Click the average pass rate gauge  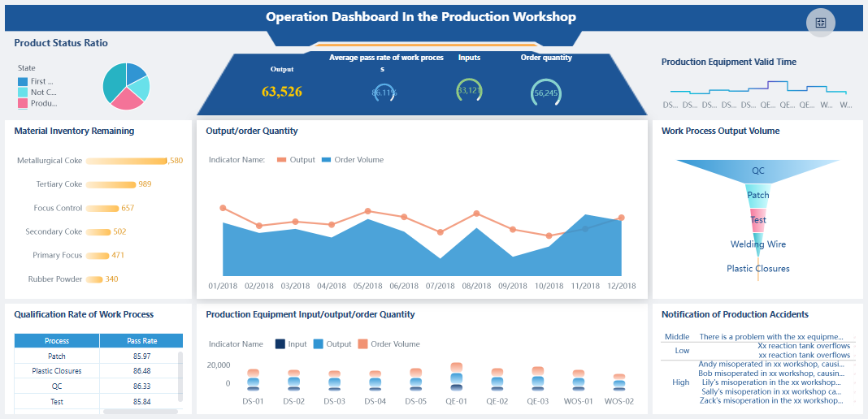(x=384, y=93)
